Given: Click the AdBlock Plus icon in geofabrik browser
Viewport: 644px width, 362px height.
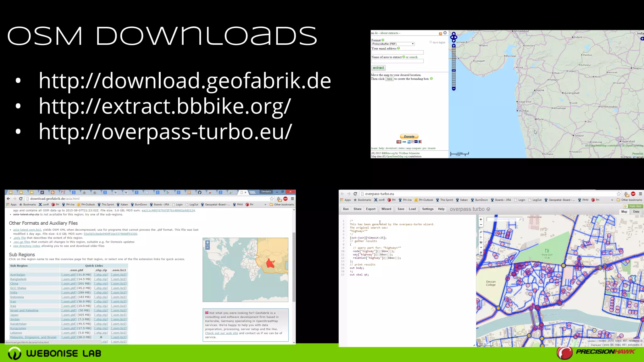Looking at the screenshot, I should click(x=286, y=199).
